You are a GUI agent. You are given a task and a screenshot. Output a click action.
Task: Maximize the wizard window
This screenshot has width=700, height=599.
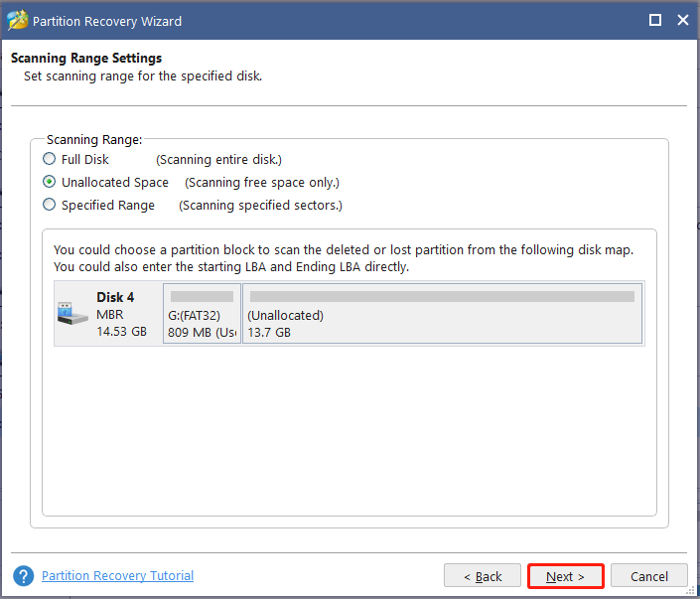655,20
